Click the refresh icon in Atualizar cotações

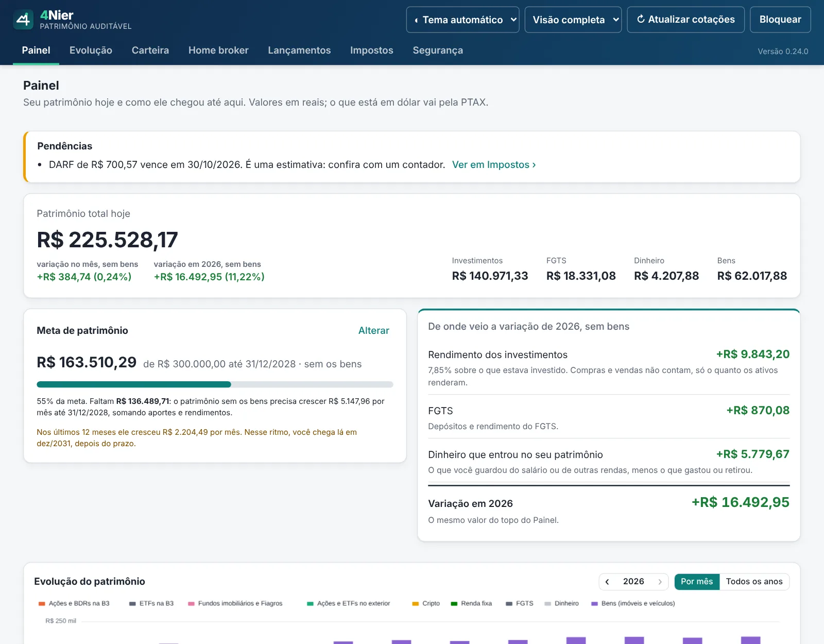[x=641, y=19]
